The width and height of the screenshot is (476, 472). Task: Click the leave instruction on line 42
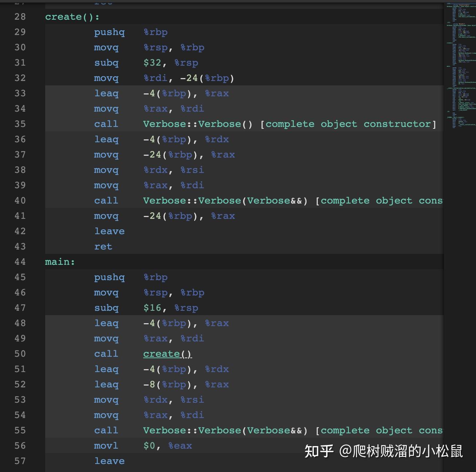(x=109, y=231)
